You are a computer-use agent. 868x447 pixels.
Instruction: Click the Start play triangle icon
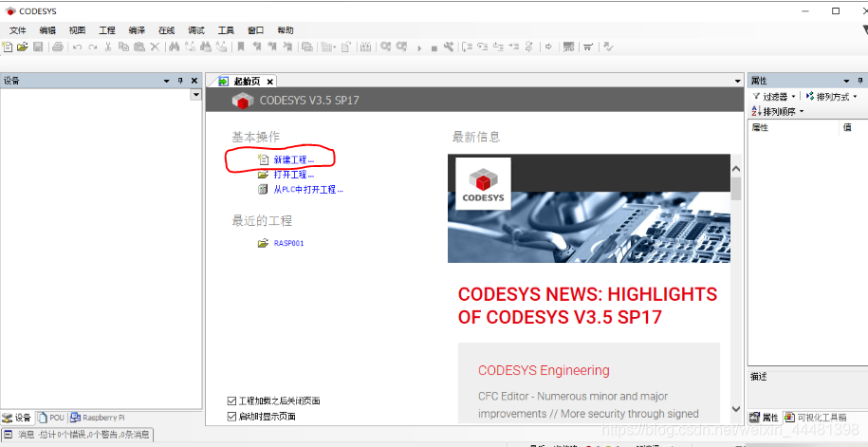pyautogui.click(x=419, y=48)
